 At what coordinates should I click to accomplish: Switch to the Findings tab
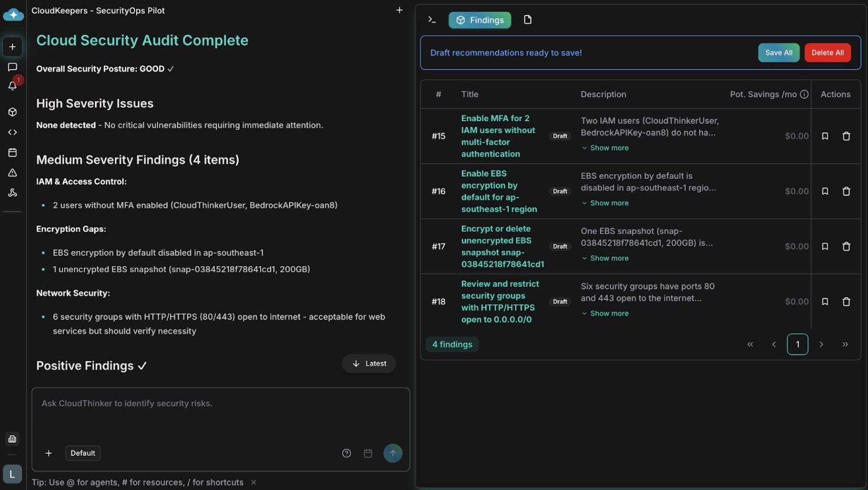click(x=479, y=20)
